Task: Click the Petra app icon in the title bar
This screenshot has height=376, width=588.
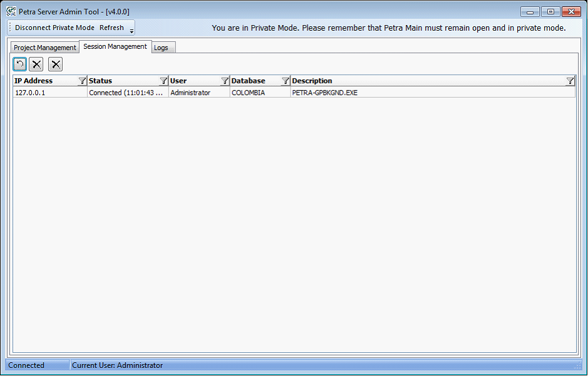Action: click(11, 11)
